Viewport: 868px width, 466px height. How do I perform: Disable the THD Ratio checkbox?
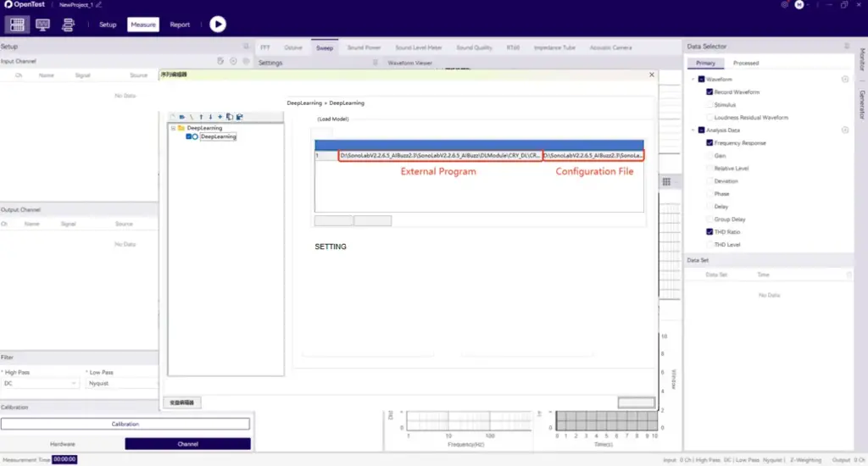[709, 231]
